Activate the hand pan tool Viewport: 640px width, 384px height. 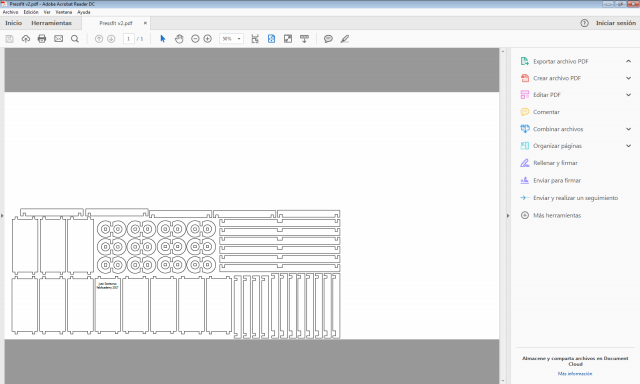coord(179,39)
